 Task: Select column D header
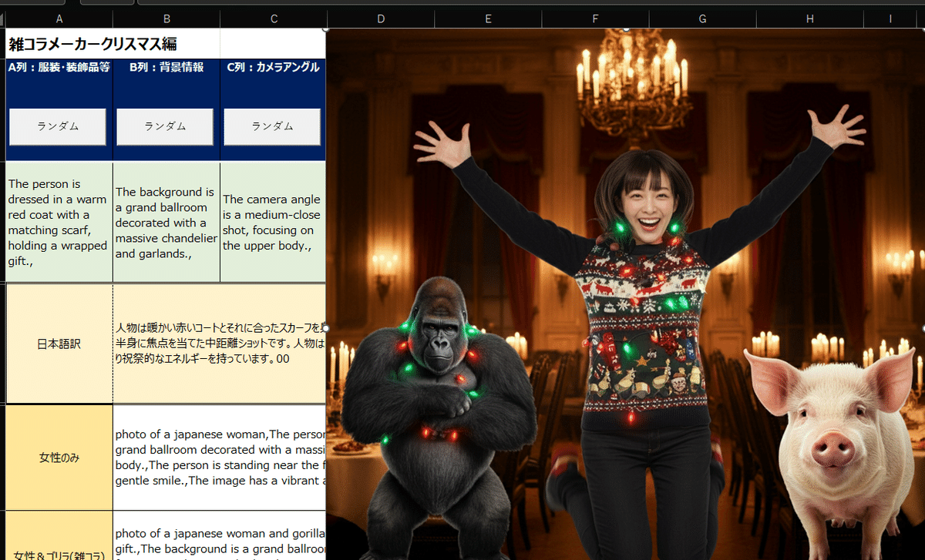pyautogui.click(x=381, y=18)
